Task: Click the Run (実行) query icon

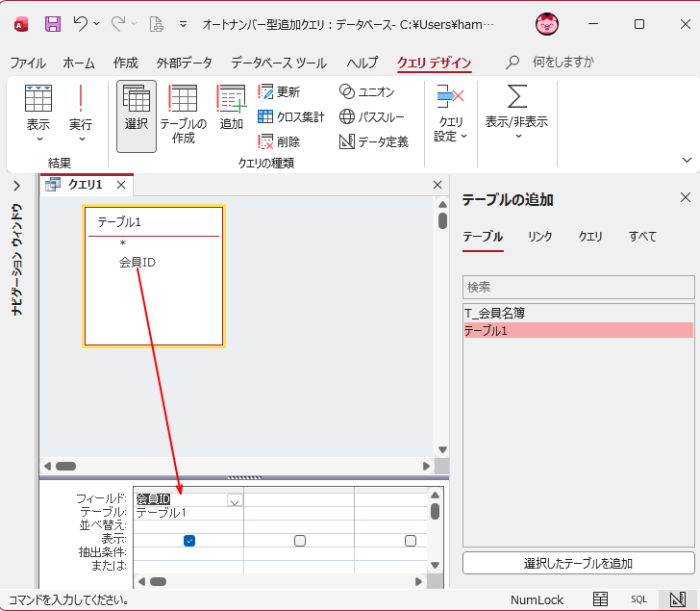Action: pyautogui.click(x=81, y=107)
